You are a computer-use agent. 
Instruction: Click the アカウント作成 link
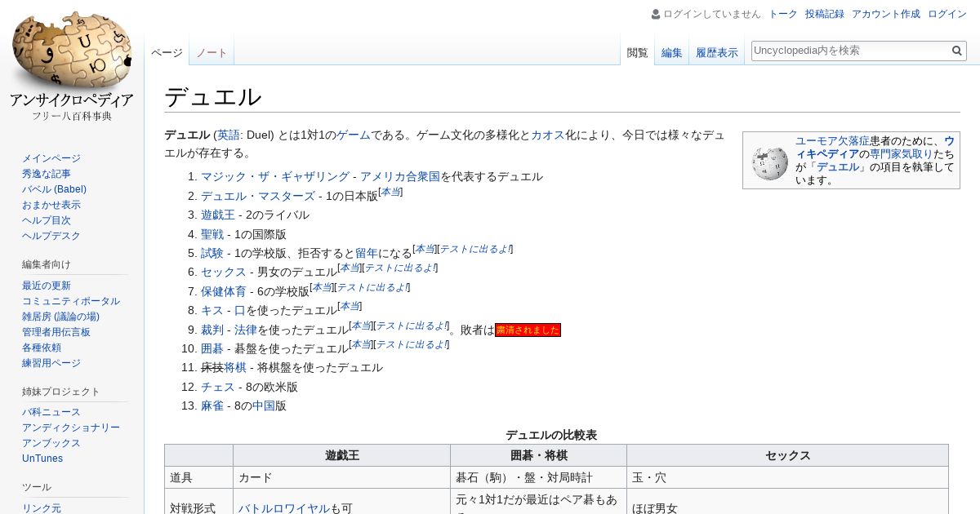pos(886,14)
